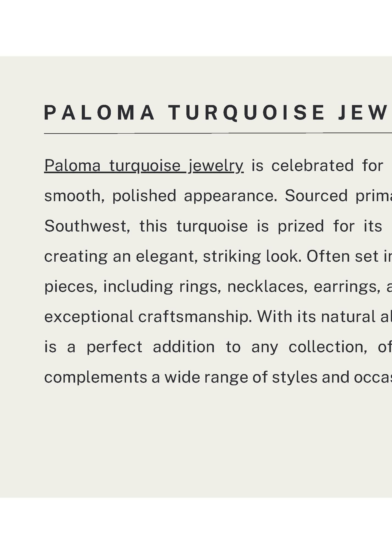Click the word "perfect" in the paragraph
392x554 pixels.
tap(114, 347)
